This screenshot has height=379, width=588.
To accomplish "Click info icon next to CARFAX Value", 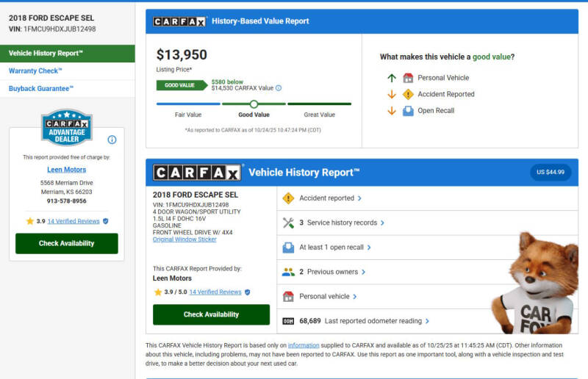I will pyautogui.click(x=279, y=88).
